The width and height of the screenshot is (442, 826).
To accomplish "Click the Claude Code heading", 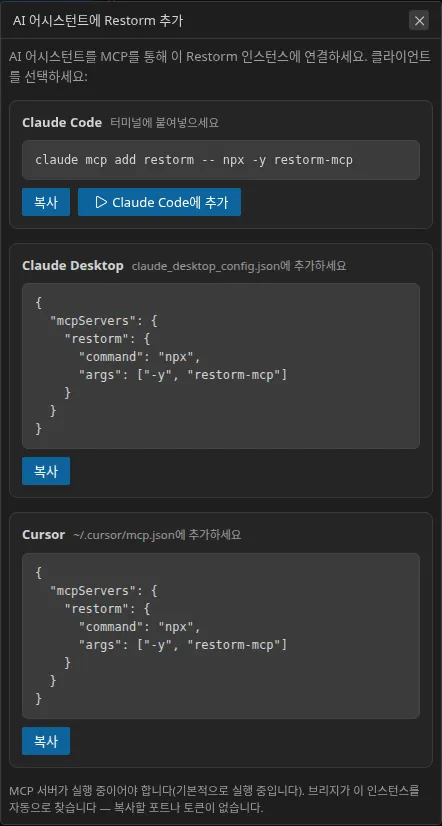I will click(x=62, y=123).
